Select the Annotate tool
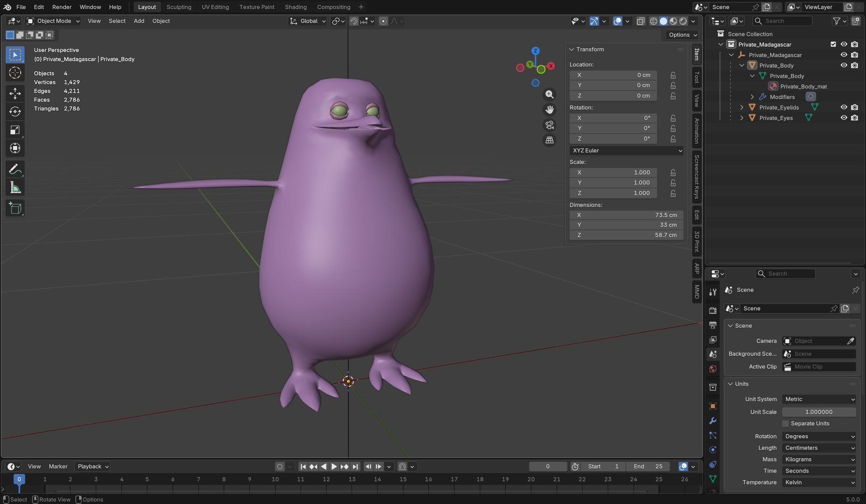 [x=15, y=169]
